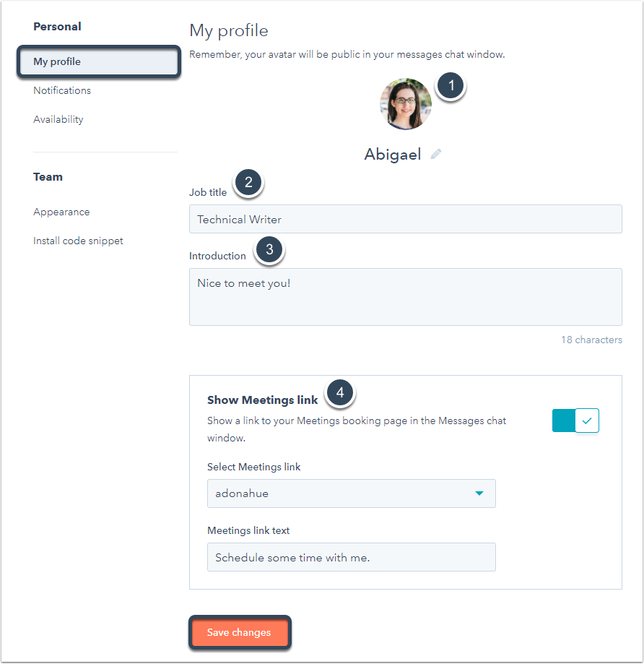Toggle the Show Meetings link switch
Viewport: 644px width, 664px height.
coord(575,421)
